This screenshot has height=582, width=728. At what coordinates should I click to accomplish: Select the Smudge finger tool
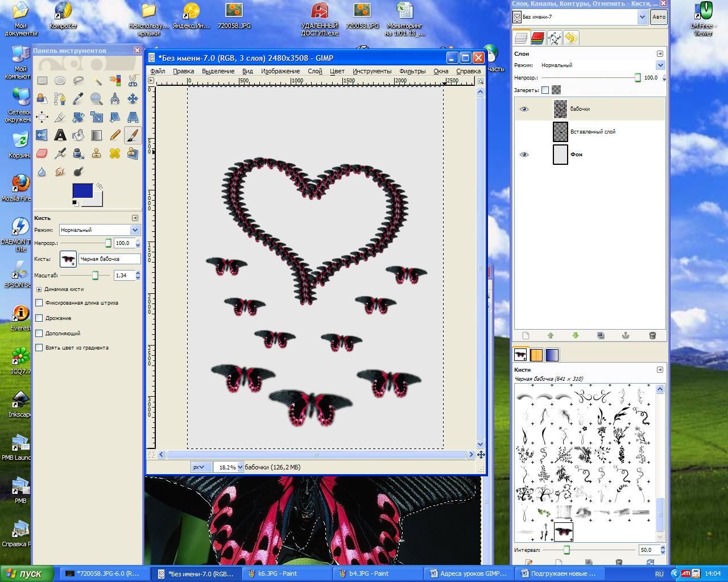(x=60, y=172)
